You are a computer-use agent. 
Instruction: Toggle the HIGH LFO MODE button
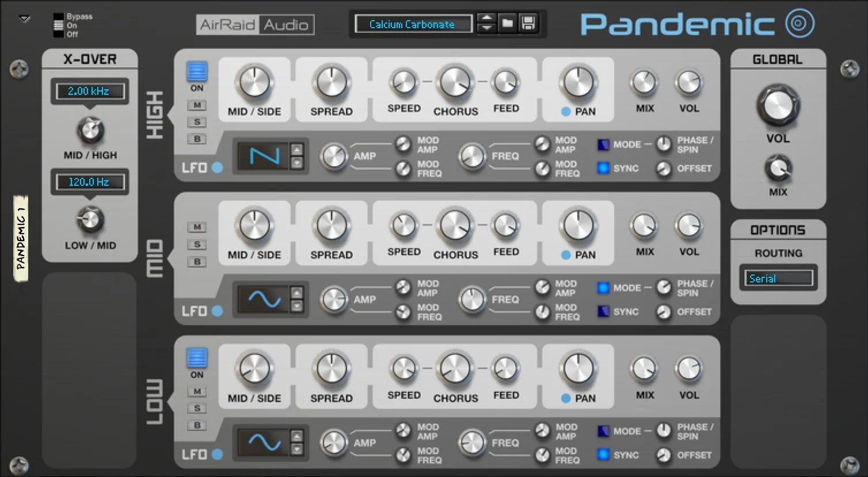[603, 144]
